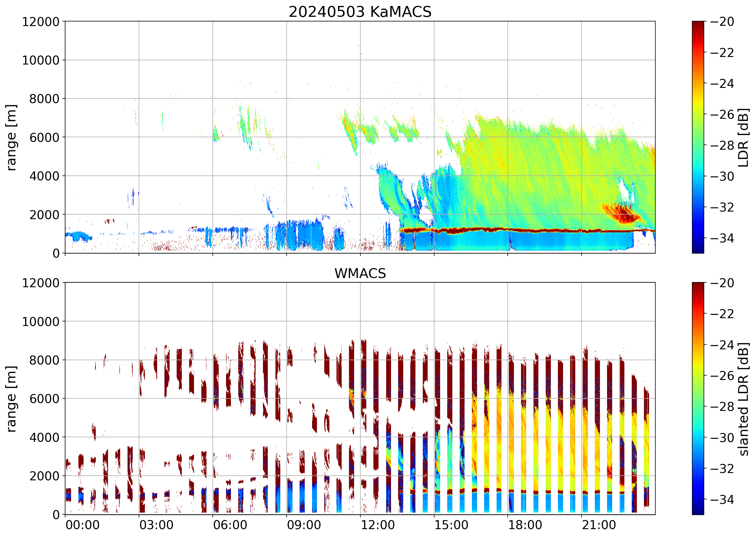Click the '21:00' time axis label
Viewport: 756px width, 537px height.
[599, 525]
